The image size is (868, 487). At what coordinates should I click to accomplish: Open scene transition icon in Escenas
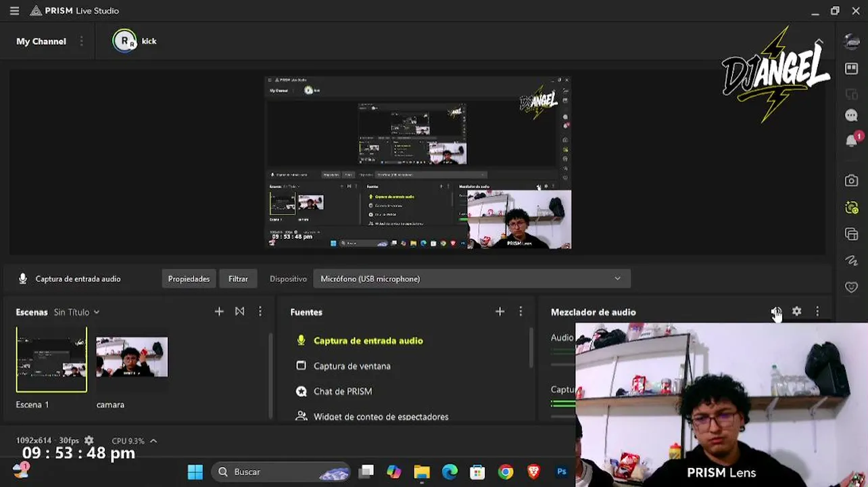coord(239,311)
